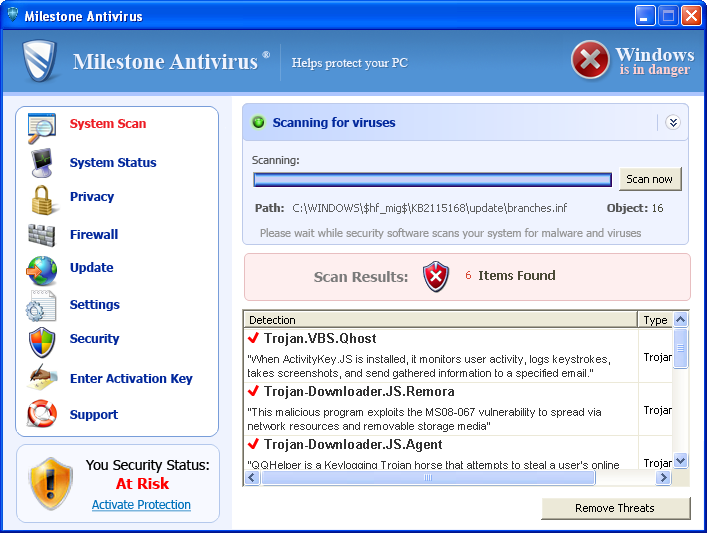Click the System Scan magnifier icon

click(41, 128)
